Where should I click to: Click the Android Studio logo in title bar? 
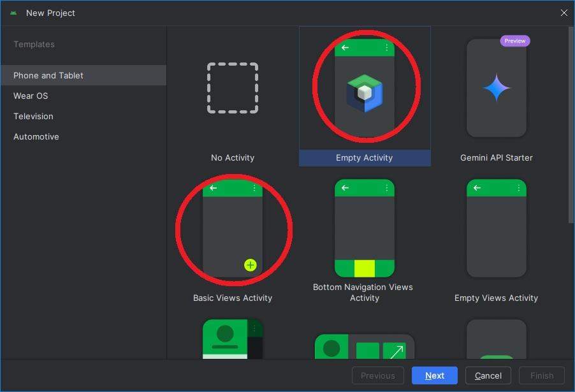(x=14, y=13)
